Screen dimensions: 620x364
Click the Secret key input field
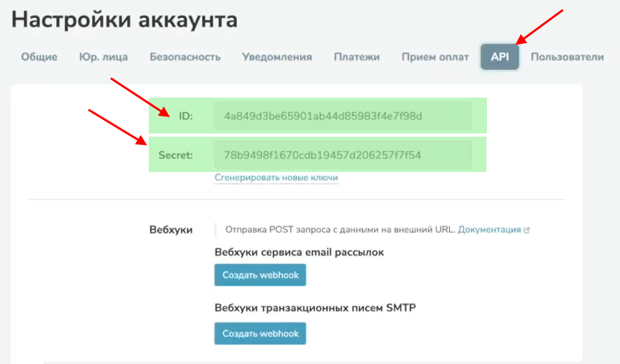click(x=343, y=155)
